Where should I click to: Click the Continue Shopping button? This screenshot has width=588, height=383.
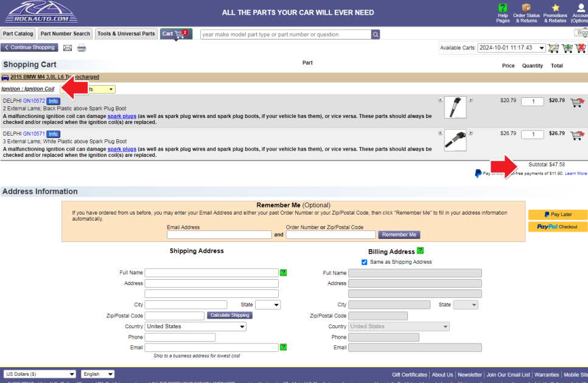click(x=30, y=47)
